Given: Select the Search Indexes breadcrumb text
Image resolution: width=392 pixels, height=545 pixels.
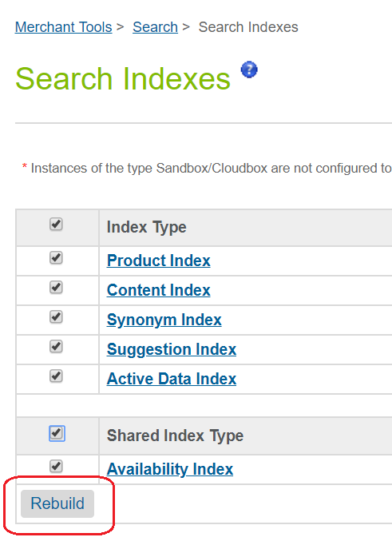Looking at the screenshot, I should pos(248,27).
